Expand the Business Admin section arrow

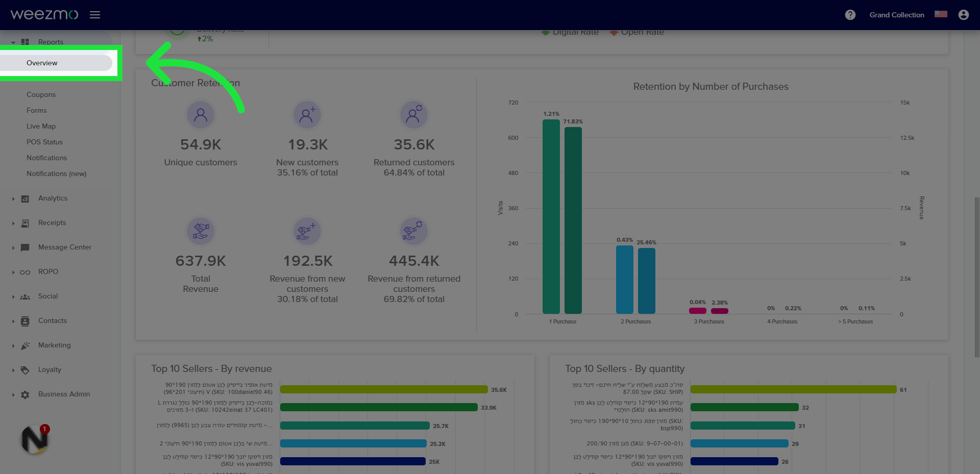[13, 394]
